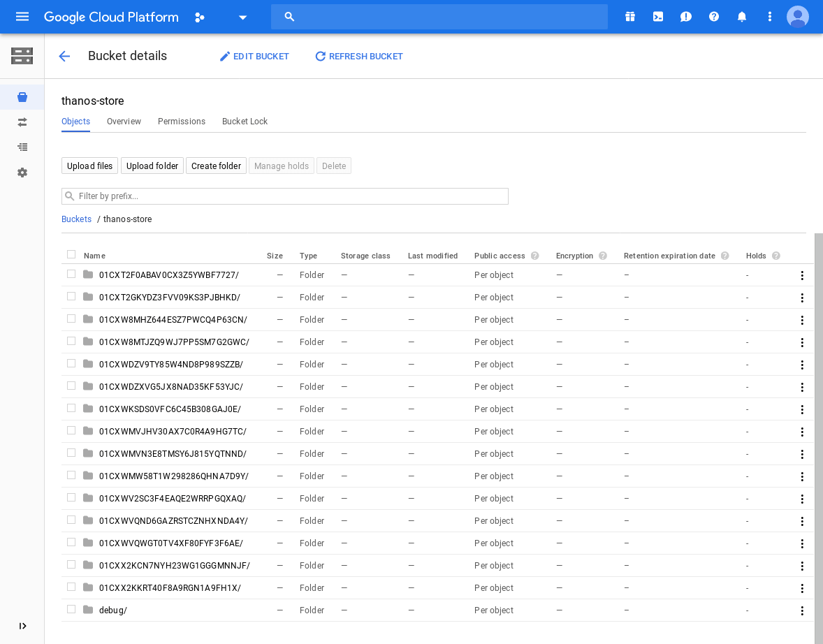Open the help question mark menu
The image size is (823, 644).
click(x=714, y=17)
